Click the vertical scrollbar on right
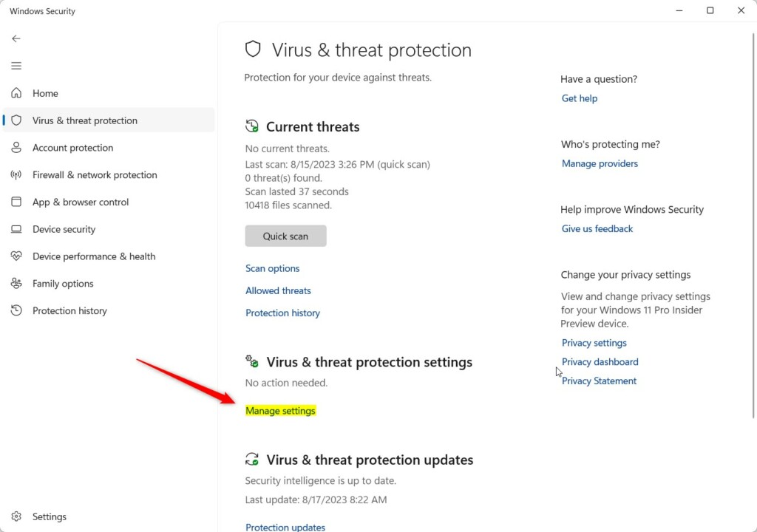 point(753,225)
